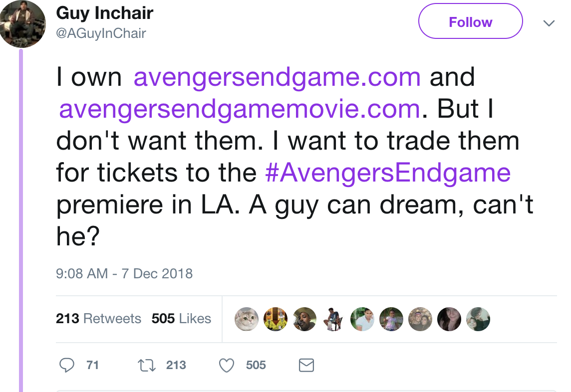Click the reply speech bubble icon
This screenshot has width=571, height=392.
click(x=66, y=366)
